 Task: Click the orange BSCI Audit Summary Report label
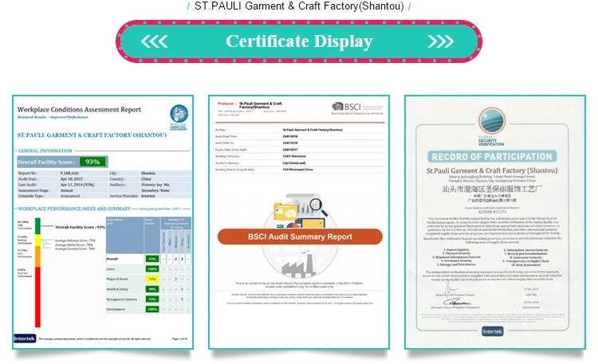coord(300,237)
